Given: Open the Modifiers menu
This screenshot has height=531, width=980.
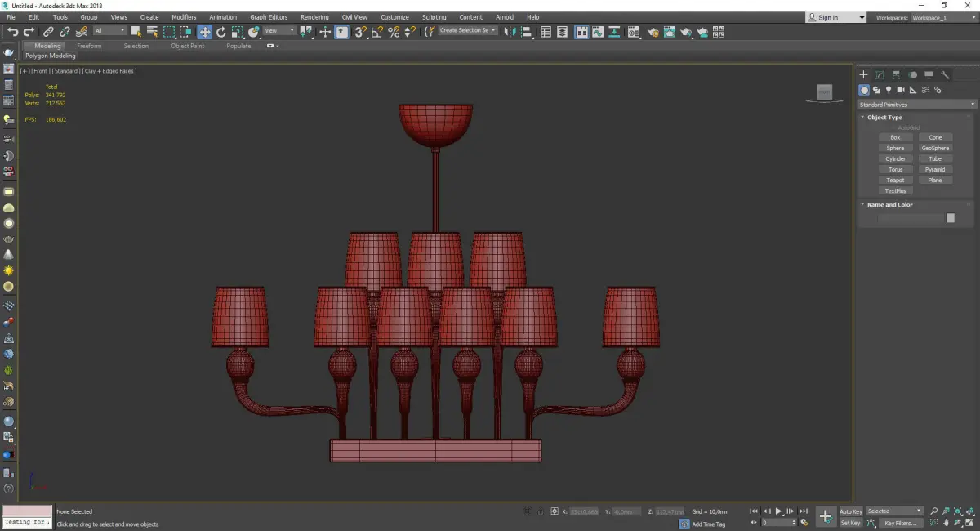Looking at the screenshot, I should click(184, 17).
